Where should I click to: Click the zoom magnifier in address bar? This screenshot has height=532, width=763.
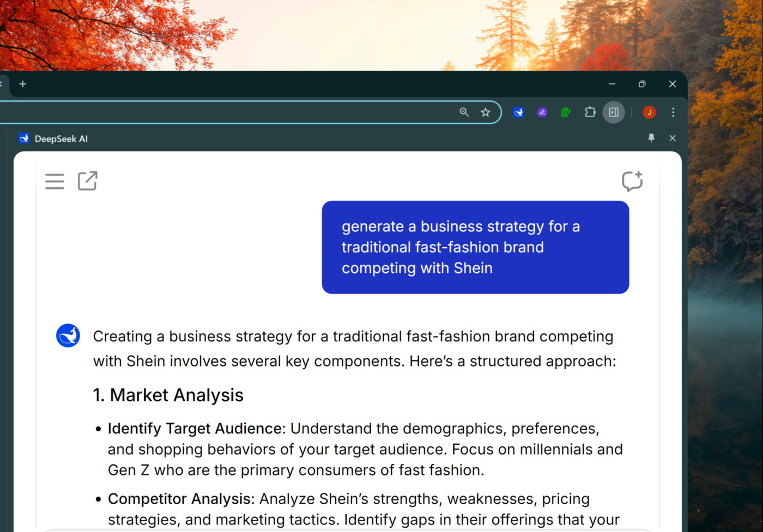(x=464, y=112)
